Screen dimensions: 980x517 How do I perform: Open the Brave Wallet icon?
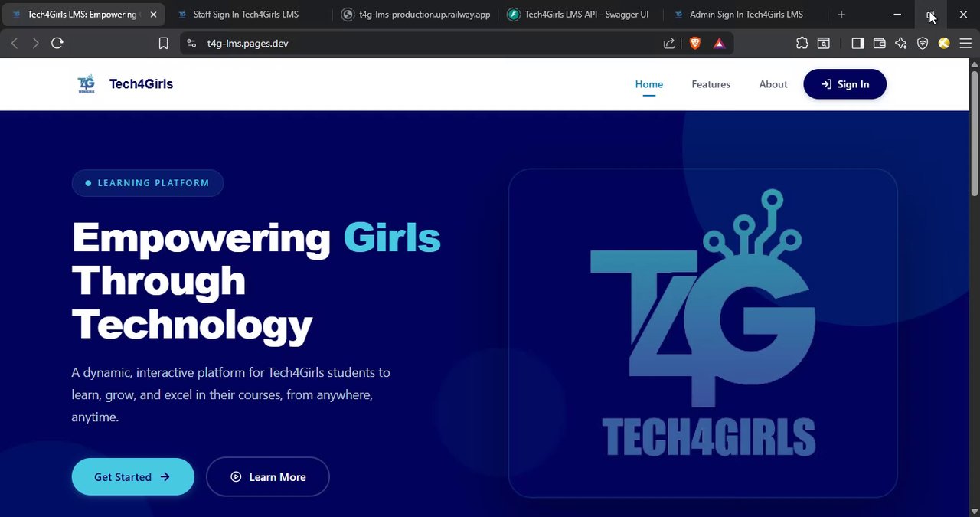tap(880, 44)
